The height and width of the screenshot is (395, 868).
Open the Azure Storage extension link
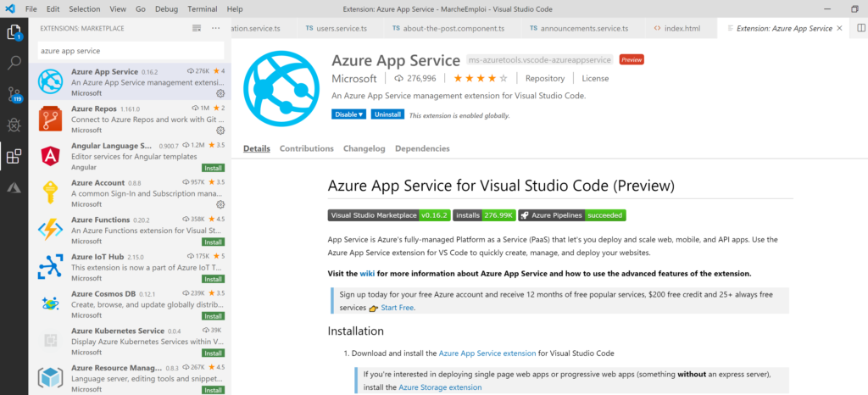[x=440, y=387]
